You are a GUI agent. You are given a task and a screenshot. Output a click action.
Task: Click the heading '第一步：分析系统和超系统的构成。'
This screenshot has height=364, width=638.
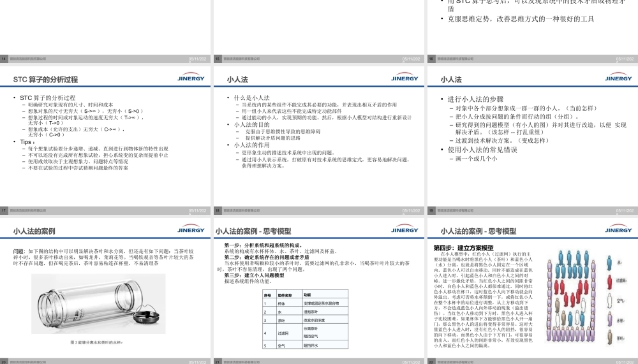pyautogui.click(x=263, y=245)
